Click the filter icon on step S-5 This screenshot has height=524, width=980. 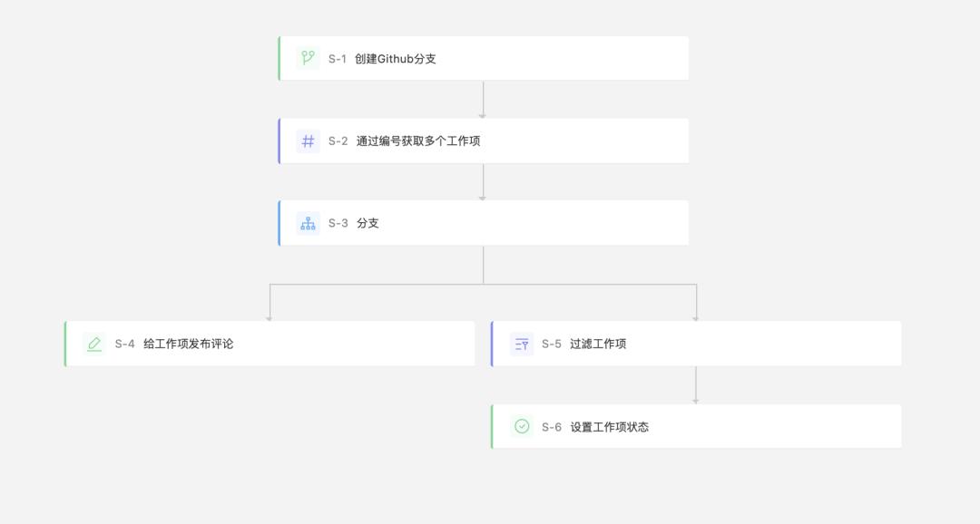522,344
